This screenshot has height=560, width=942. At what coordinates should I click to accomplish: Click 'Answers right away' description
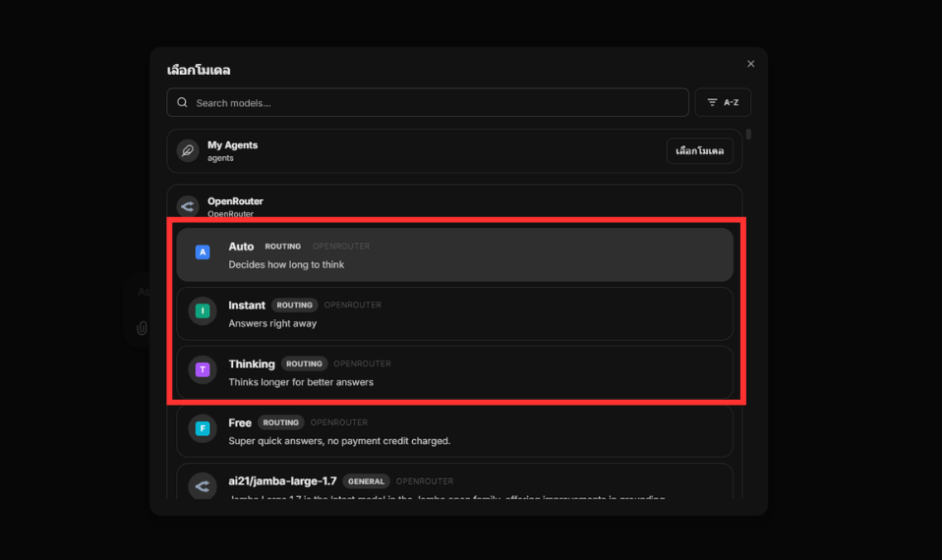click(x=272, y=323)
